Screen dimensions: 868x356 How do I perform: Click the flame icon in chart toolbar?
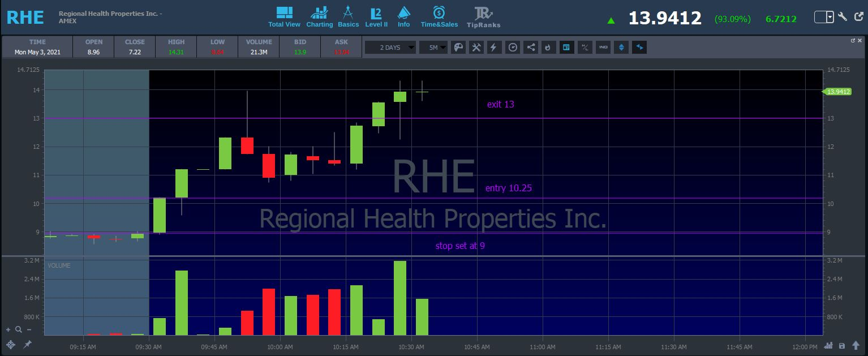(x=548, y=48)
